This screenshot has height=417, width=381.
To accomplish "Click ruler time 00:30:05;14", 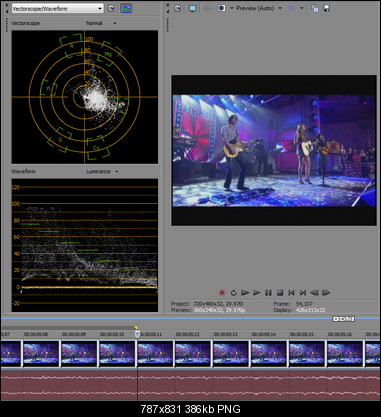I will click(x=264, y=334).
